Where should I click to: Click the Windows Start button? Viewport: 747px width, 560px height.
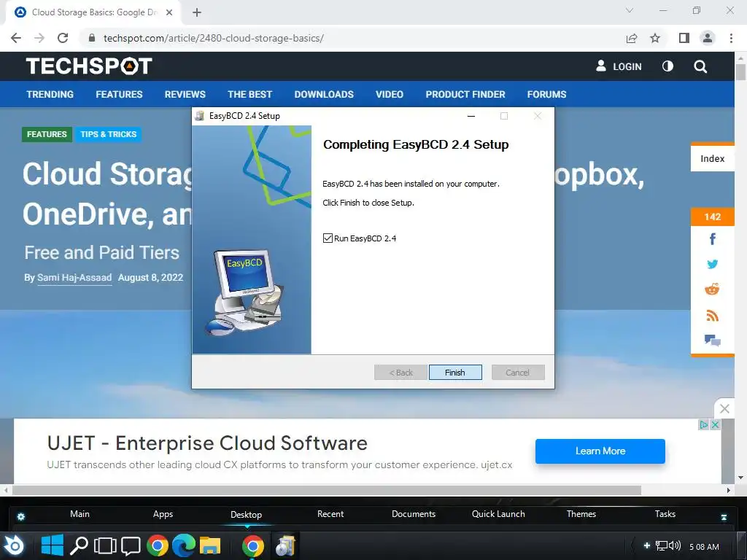[x=53, y=545]
